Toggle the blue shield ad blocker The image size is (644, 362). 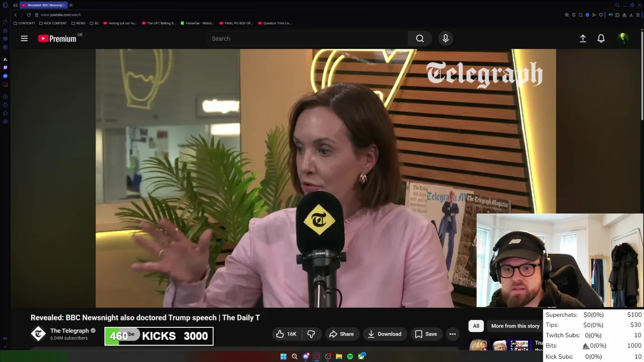(x=587, y=15)
